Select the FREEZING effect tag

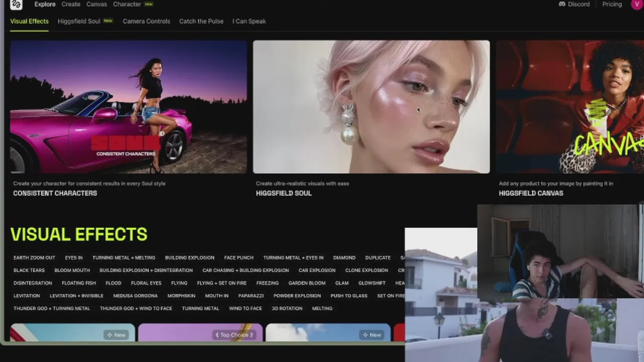coord(267,283)
